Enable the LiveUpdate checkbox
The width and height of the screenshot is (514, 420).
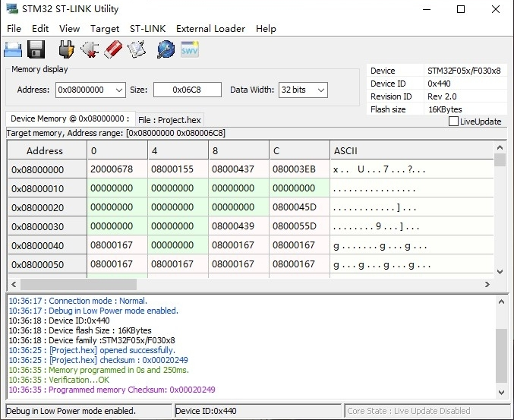(453, 122)
